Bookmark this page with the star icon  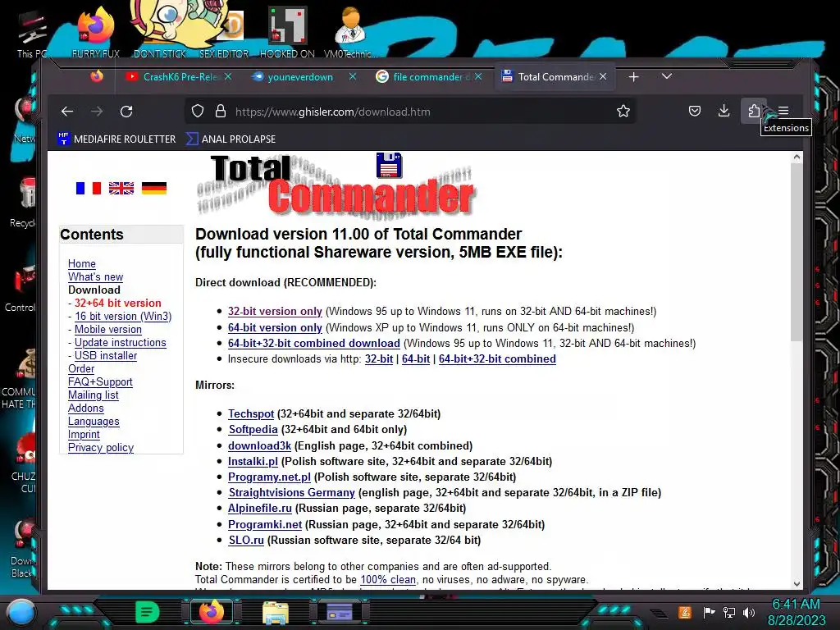click(623, 112)
